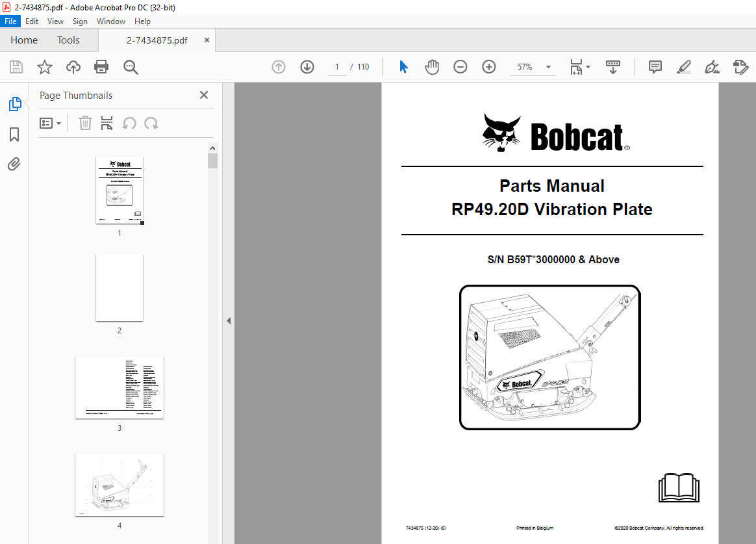Open Find text magnifier tool

point(131,67)
